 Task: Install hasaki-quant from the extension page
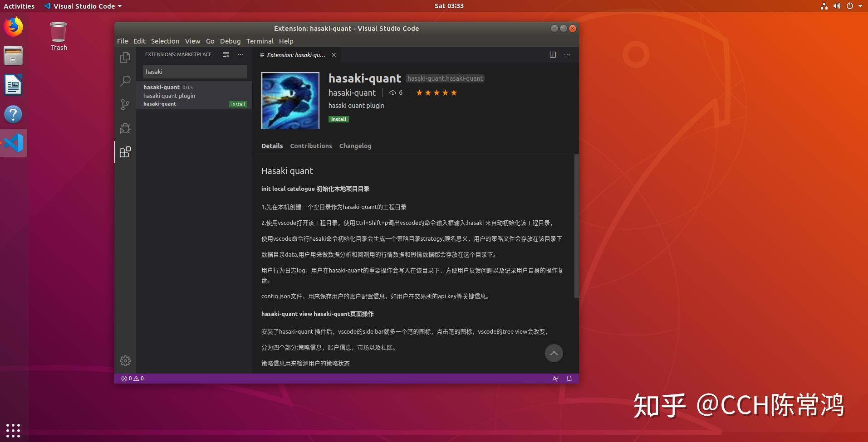[338, 119]
